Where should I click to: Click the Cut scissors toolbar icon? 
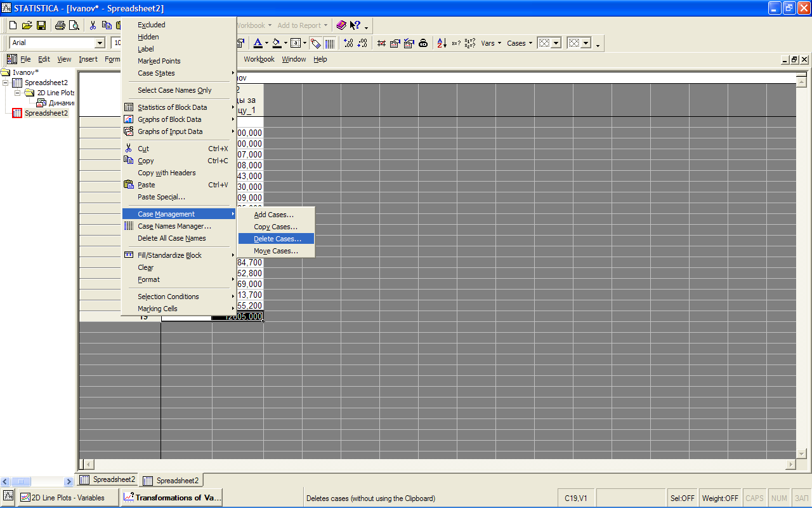tap(93, 25)
